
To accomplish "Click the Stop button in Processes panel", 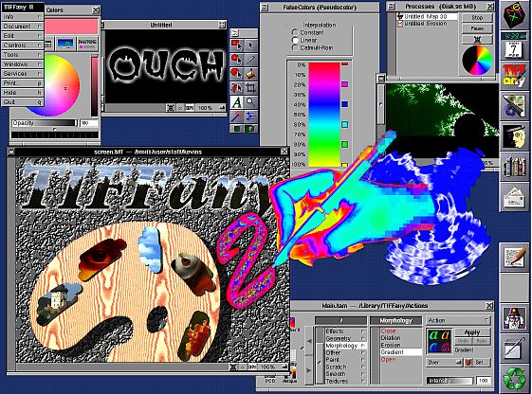I will [x=477, y=18].
